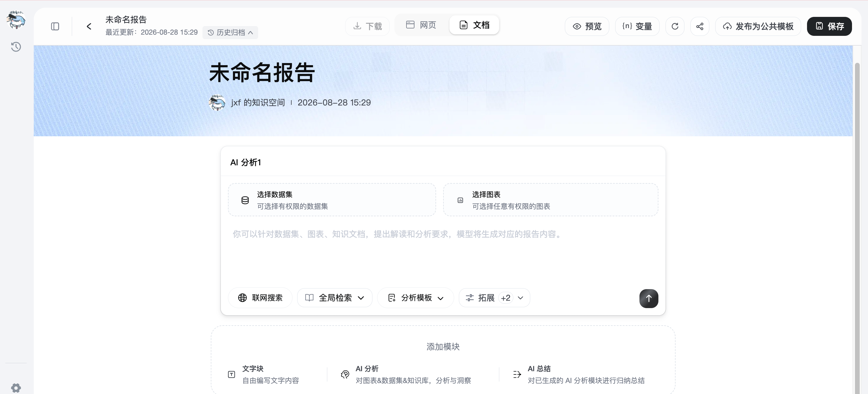Expand the 历史归档 dropdown
The image size is (868, 394).
pyautogui.click(x=230, y=32)
